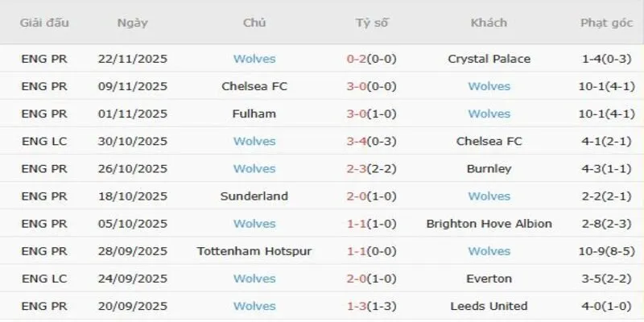
Task: Select Chelsea FC home team on 09/11/2025
Action: (x=254, y=86)
